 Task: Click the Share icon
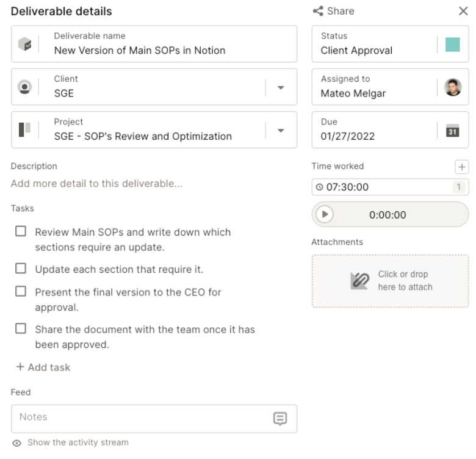point(318,11)
